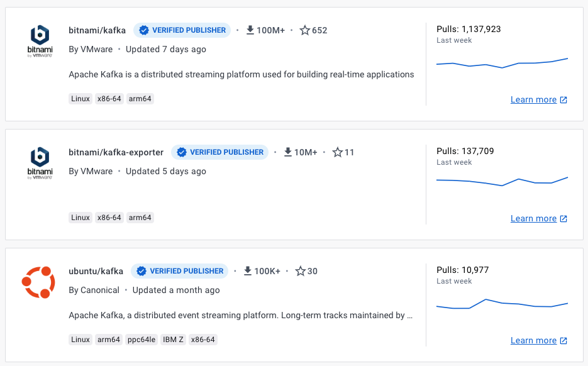Open Learn more link for ubuntu/kafka pulls
Image resolution: width=588 pixels, height=366 pixels.
click(x=533, y=340)
